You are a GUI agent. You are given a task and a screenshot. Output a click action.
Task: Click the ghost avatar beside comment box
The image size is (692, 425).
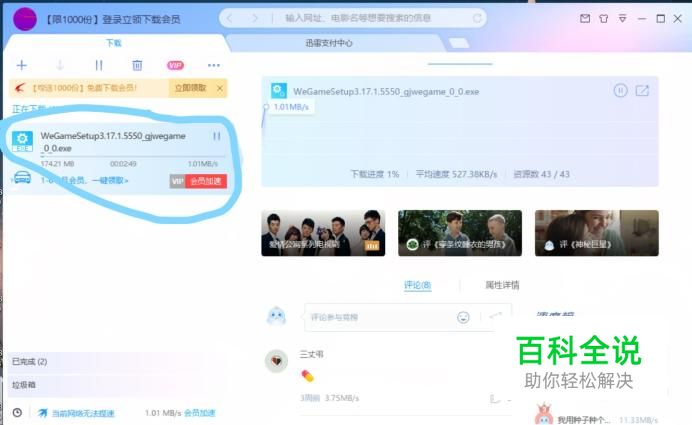[x=276, y=316]
